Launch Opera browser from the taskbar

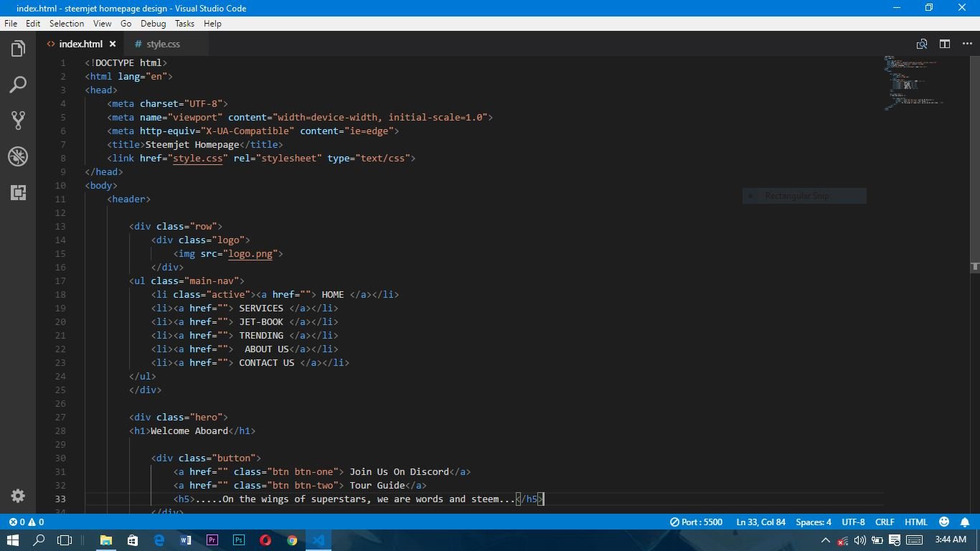tap(265, 540)
